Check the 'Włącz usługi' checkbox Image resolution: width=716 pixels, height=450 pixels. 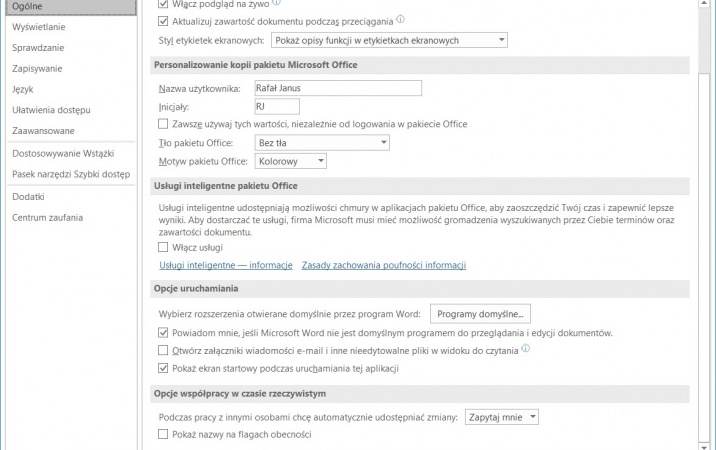(163, 247)
